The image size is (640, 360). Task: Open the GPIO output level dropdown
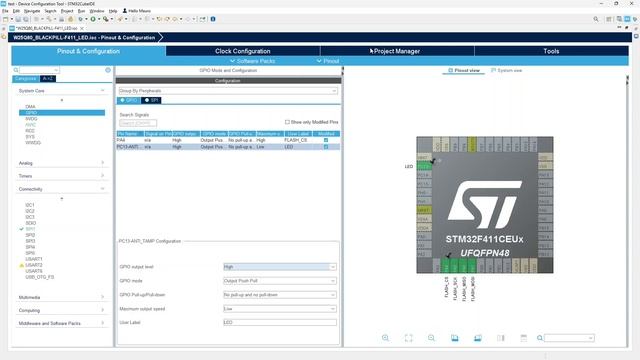280,267
